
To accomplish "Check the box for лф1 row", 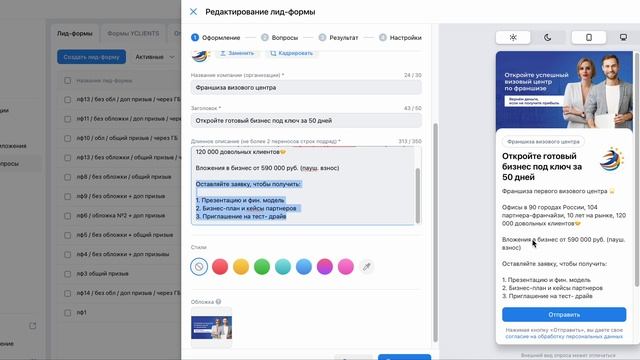I will 67,313.
